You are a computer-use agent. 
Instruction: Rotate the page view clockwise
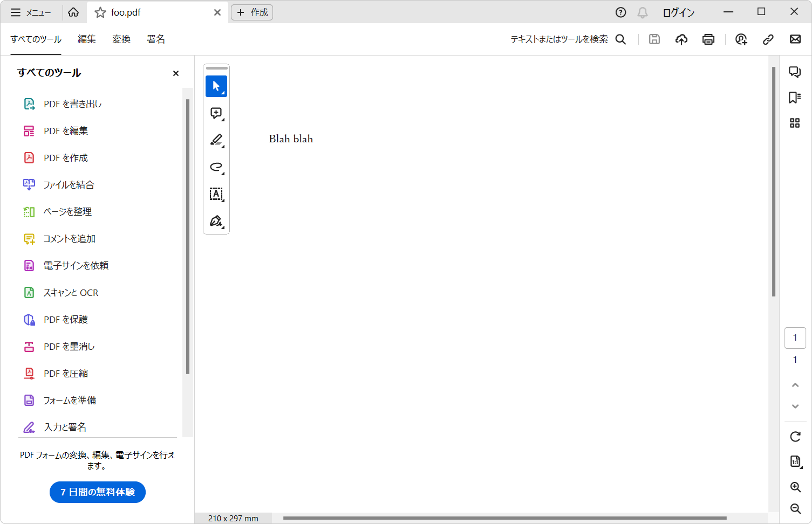[795, 437]
